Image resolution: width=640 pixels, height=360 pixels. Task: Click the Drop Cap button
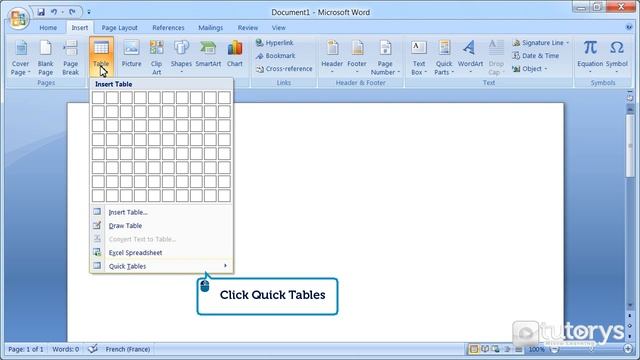click(x=496, y=58)
